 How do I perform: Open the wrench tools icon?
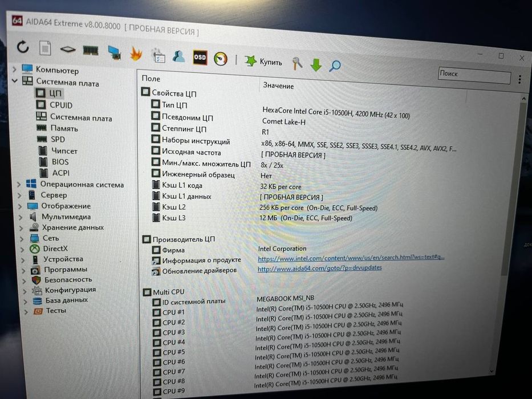click(297, 63)
